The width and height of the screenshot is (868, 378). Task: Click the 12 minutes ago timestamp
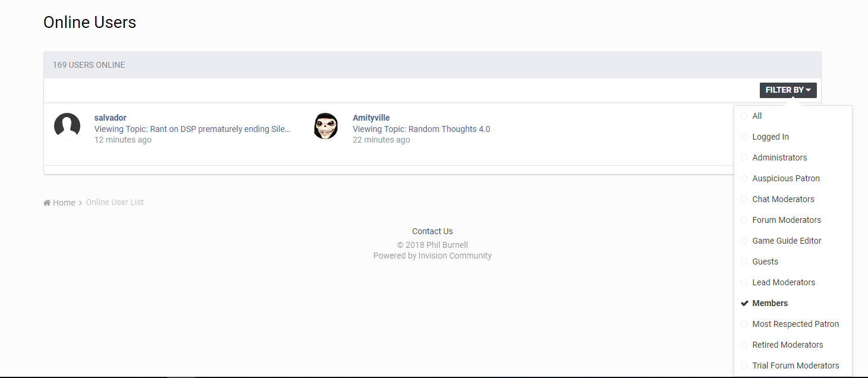[122, 140]
